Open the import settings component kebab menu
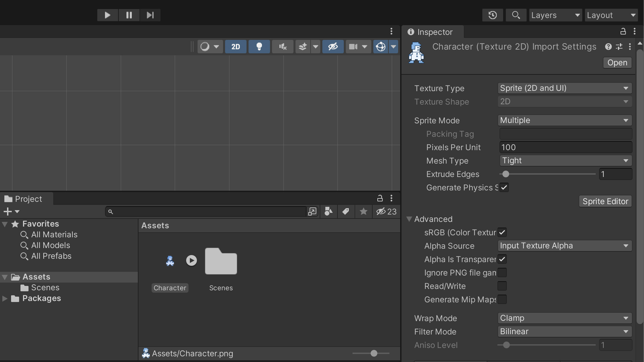 630,47
